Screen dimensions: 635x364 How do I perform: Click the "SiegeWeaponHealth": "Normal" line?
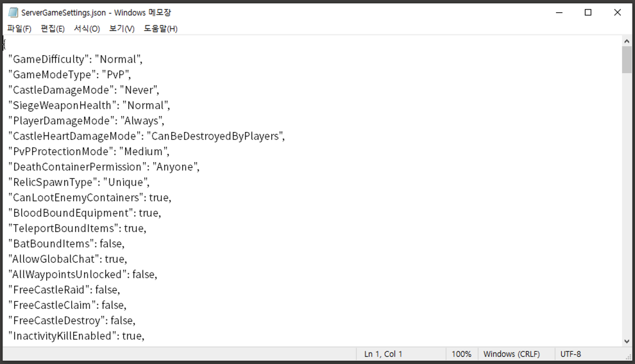click(89, 106)
